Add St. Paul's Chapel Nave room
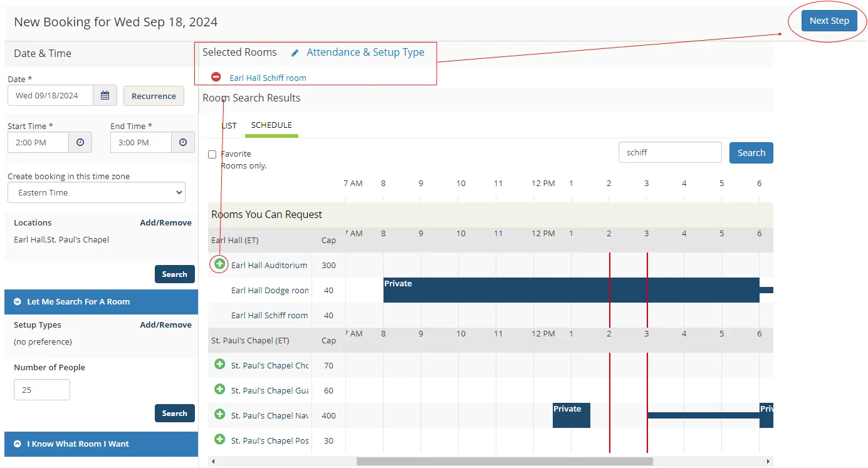868x468 pixels. [x=219, y=414]
